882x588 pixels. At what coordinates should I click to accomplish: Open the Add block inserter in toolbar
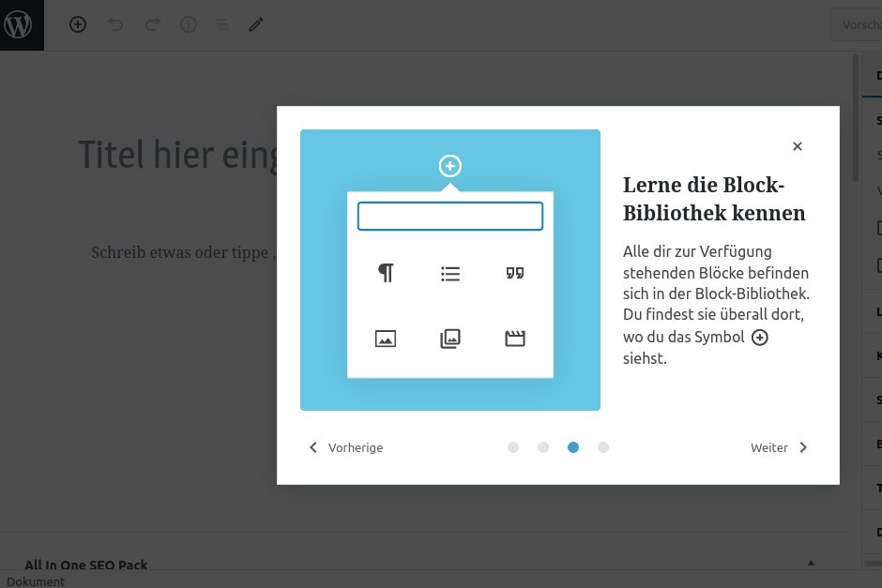(x=78, y=24)
